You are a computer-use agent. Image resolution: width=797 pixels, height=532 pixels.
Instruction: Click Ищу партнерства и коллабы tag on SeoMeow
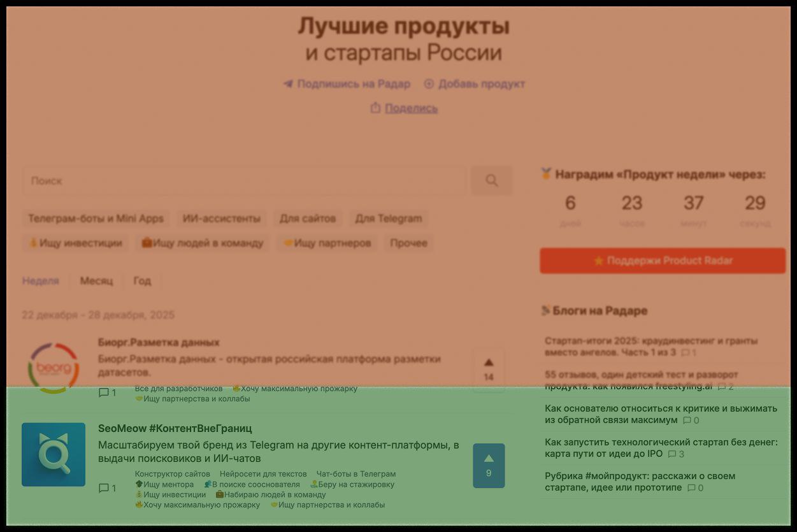tap(327, 505)
